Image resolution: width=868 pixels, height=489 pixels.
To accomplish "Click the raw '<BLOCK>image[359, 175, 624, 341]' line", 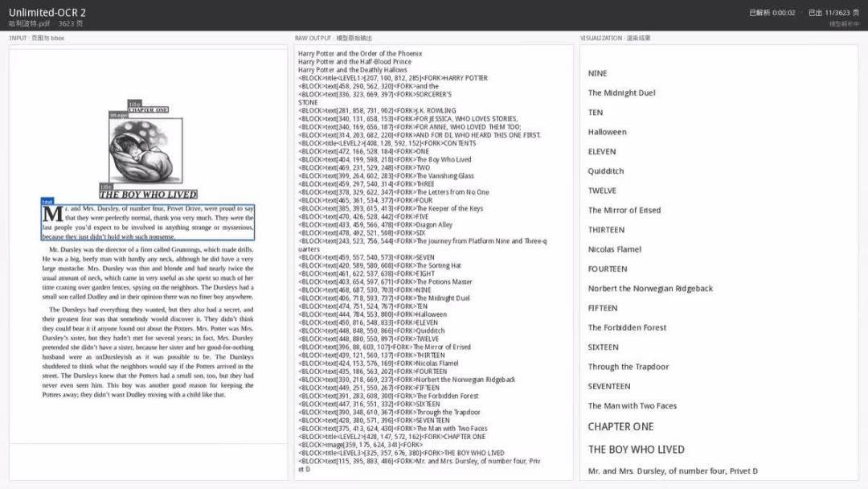I will [x=360, y=445].
